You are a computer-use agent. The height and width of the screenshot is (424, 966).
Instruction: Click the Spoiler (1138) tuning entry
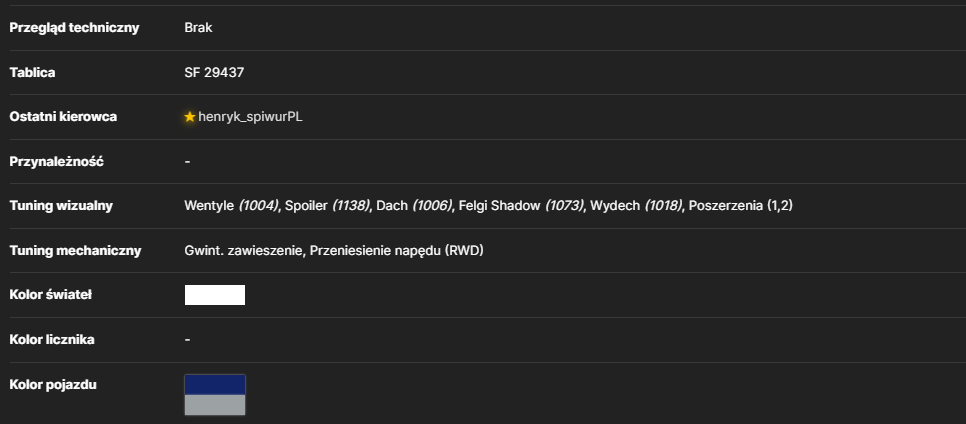(327, 206)
